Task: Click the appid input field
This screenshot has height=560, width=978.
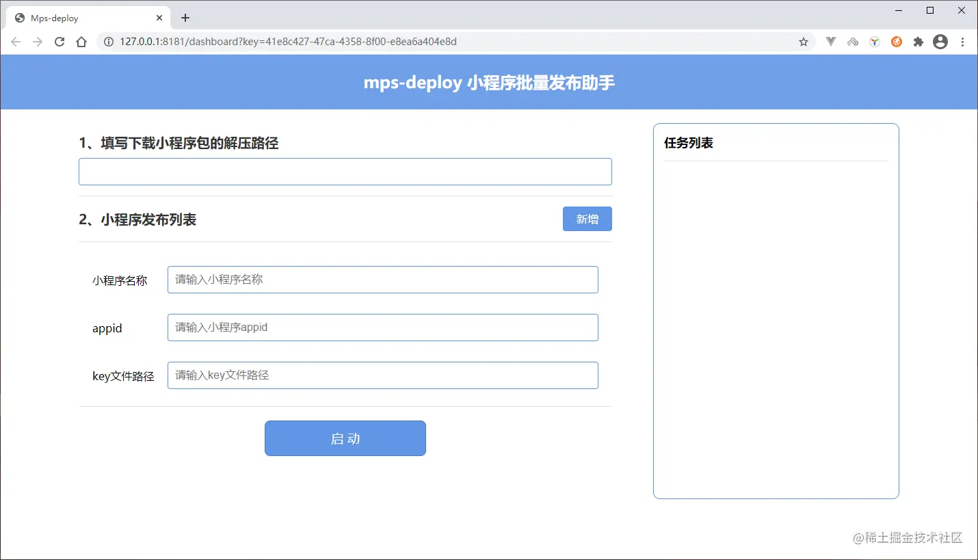Action: (382, 327)
